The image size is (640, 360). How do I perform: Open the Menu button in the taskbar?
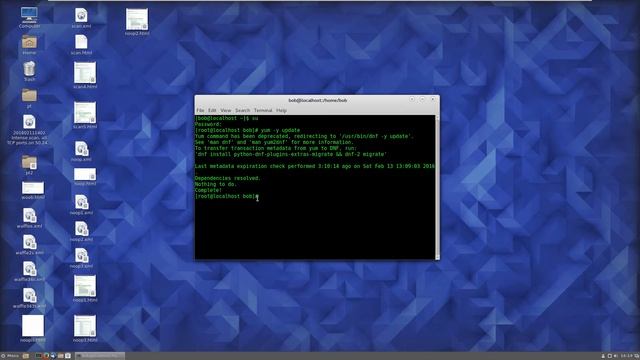click(x=10, y=356)
